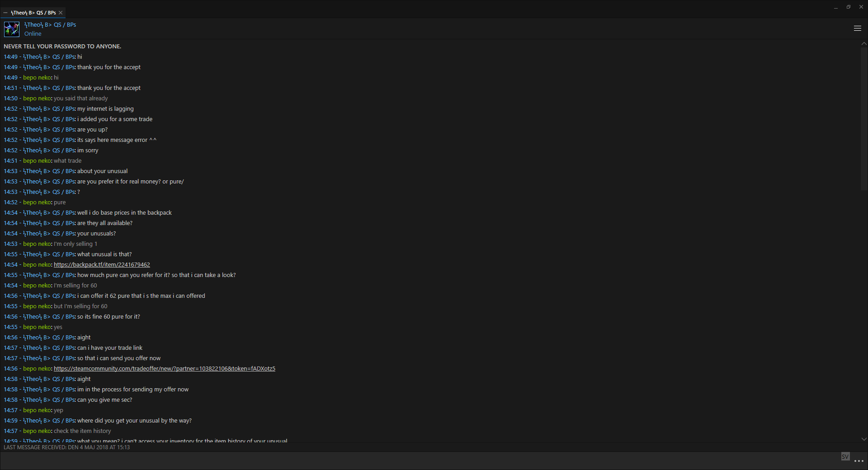
Task: Open Theo's profile name link in the header
Action: tap(50, 25)
